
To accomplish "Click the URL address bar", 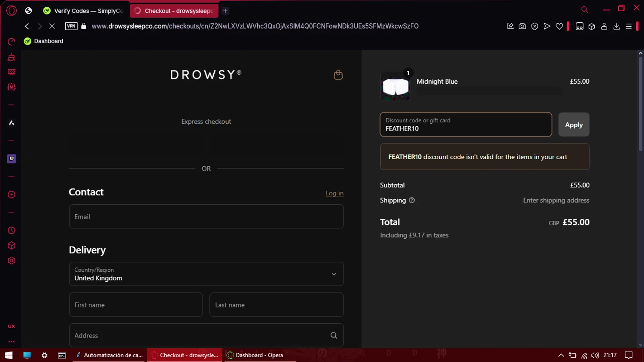I will tap(255, 26).
